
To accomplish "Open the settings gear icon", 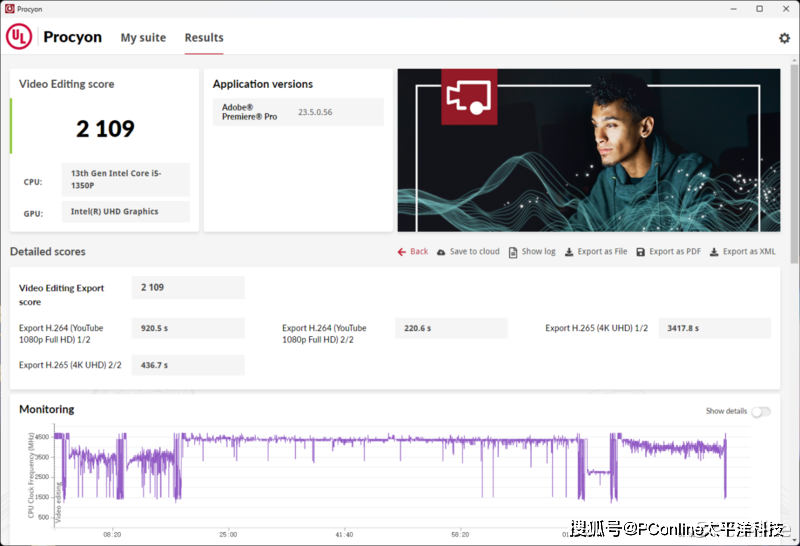I will (x=784, y=38).
